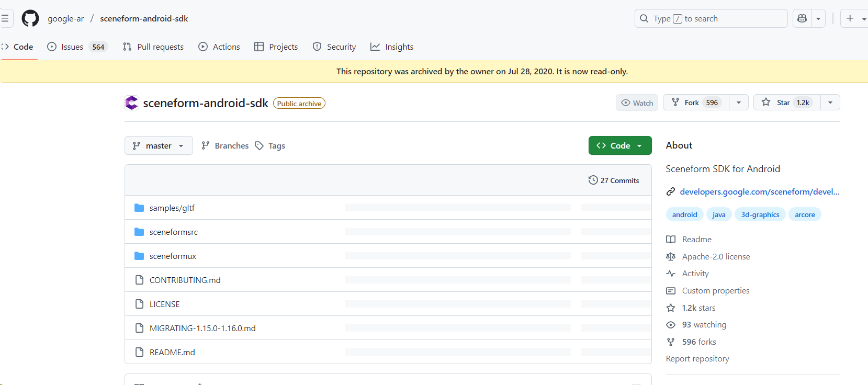Open README.md file

pyautogui.click(x=172, y=352)
